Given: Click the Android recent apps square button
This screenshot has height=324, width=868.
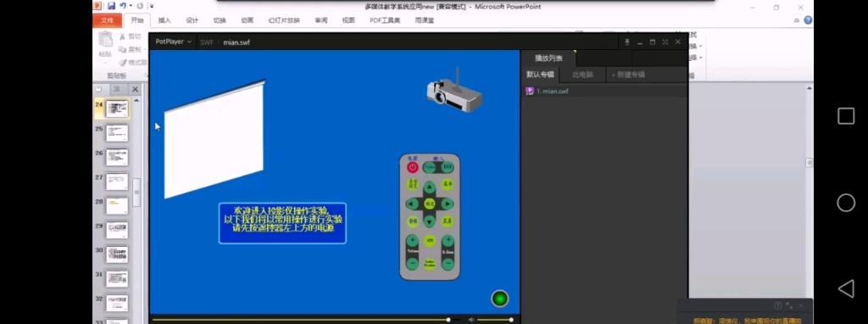Looking at the screenshot, I should 846,115.
